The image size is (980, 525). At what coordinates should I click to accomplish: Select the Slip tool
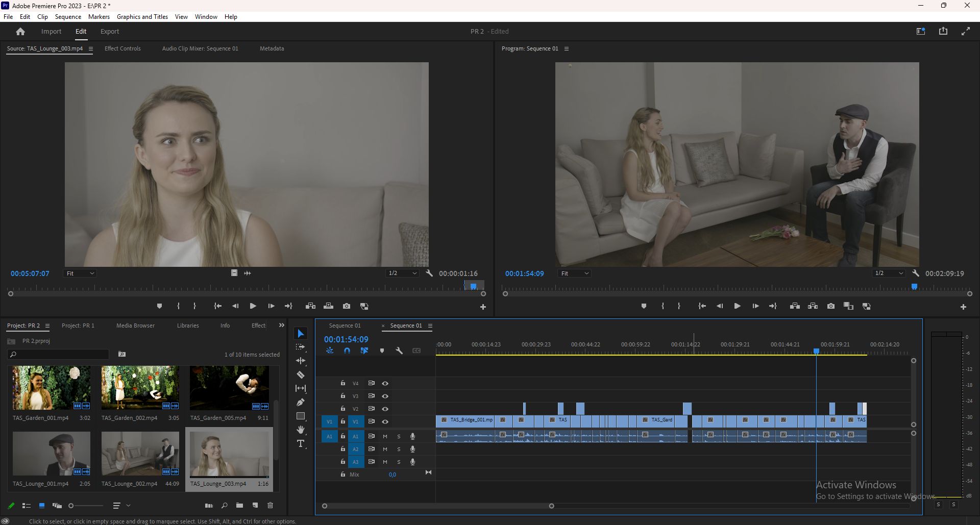click(301, 388)
